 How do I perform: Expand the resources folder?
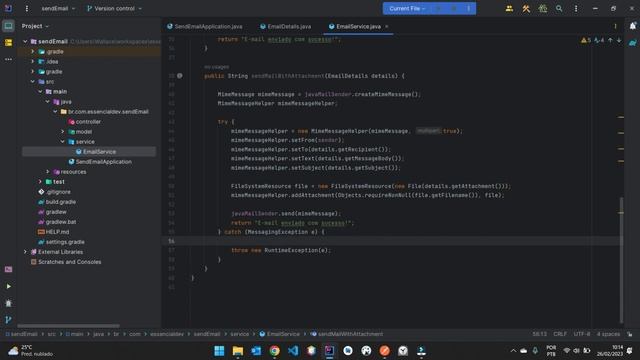[48, 172]
